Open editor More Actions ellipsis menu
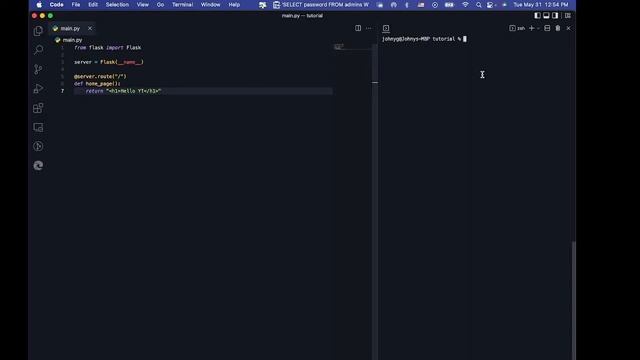 coord(369,28)
